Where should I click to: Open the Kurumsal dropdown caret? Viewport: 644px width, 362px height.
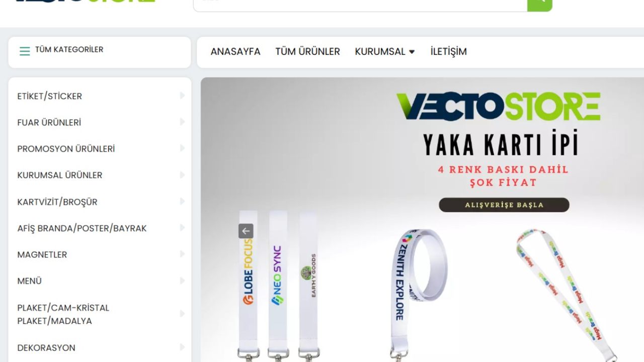tap(412, 52)
